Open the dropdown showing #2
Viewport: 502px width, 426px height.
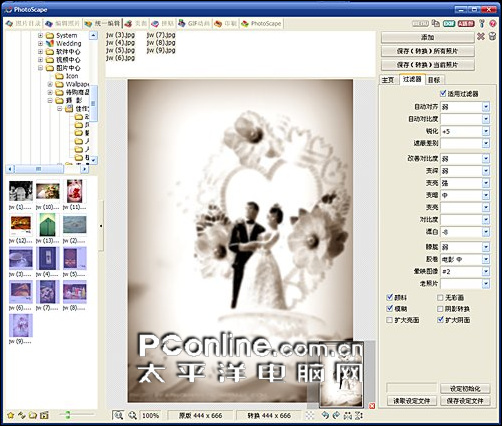[x=486, y=271]
